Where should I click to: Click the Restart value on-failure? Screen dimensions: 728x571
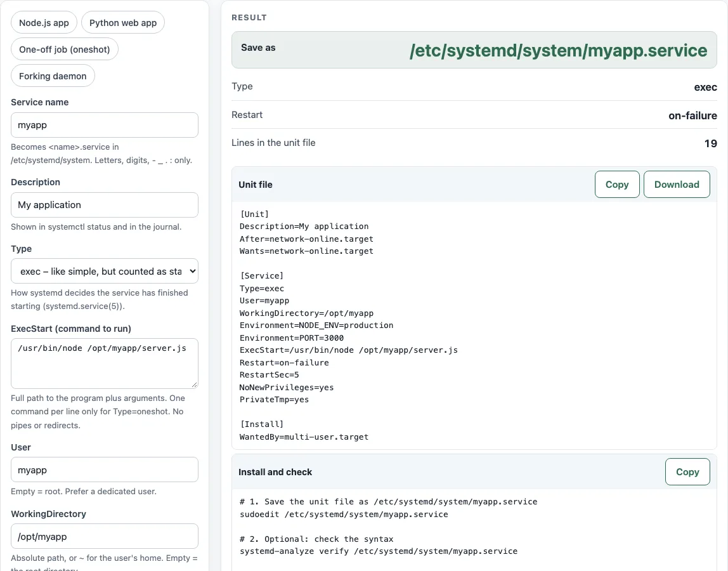[692, 115]
